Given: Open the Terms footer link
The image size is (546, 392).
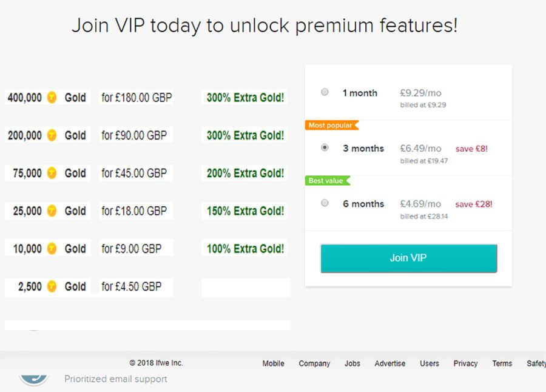Looking at the screenshot, I should [x=502, y=363].
